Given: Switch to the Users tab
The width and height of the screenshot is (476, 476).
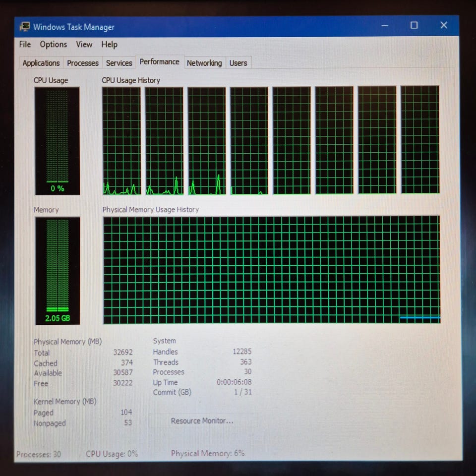Looking at the screenshot, I should (x=238, y=63).
